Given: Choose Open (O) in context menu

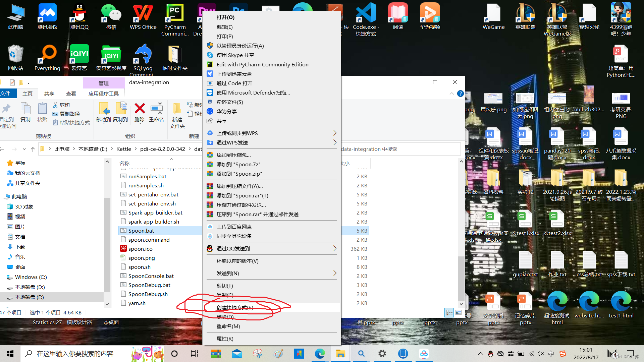Looking at the screenshot, I should click(x=272, y=17).
